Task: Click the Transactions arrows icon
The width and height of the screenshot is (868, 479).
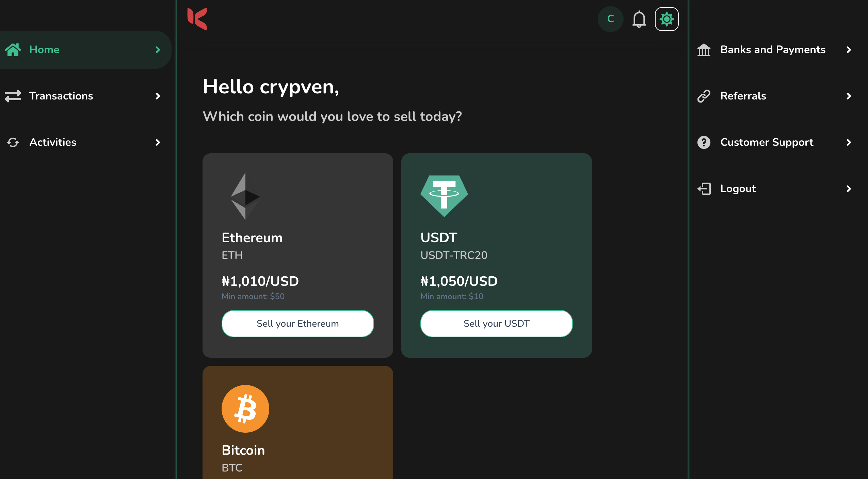Action: click(13, 96)
